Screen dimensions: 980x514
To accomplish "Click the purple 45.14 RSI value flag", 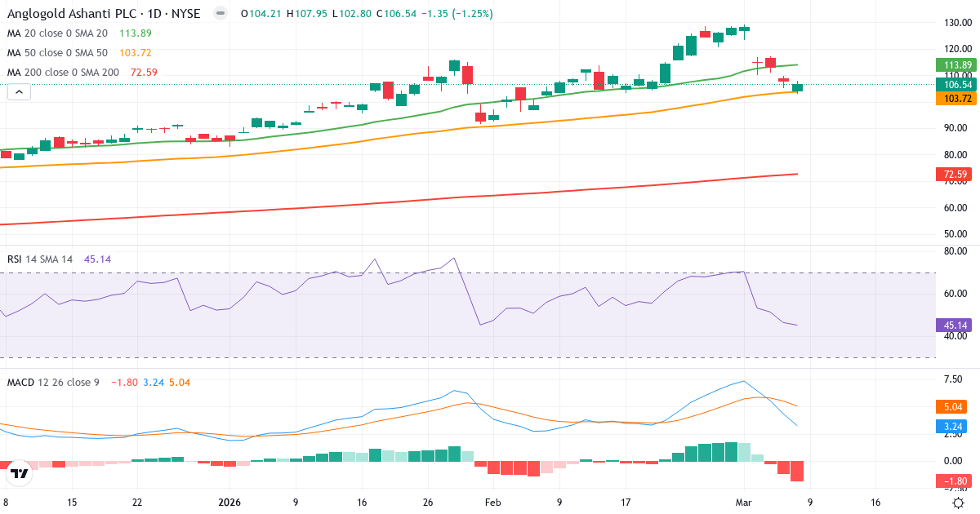I will click(955, 326).
